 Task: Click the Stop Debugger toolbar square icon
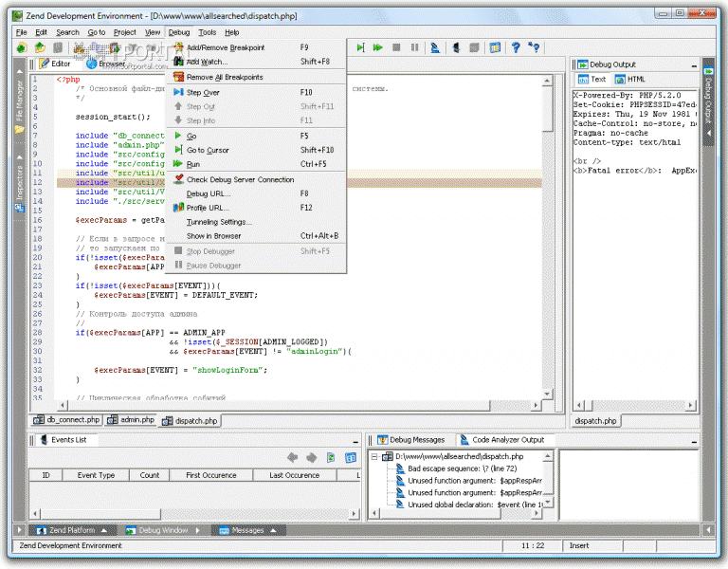click(396, 47)
